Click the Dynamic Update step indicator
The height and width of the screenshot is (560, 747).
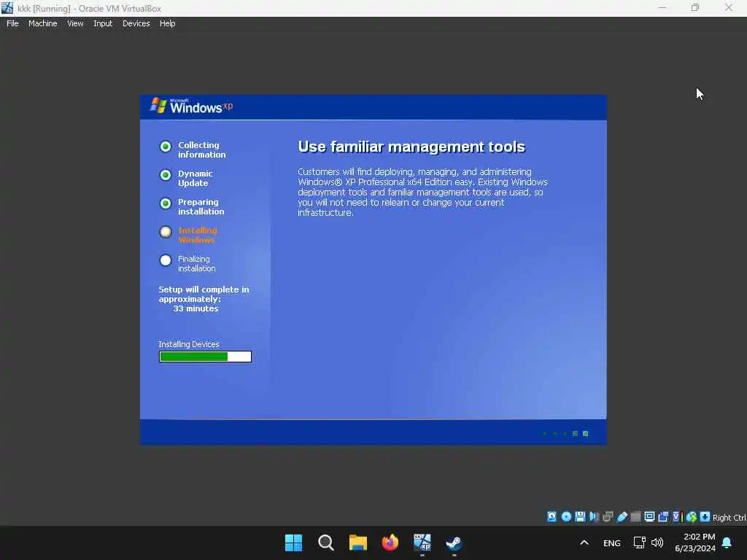pos(166,175)
